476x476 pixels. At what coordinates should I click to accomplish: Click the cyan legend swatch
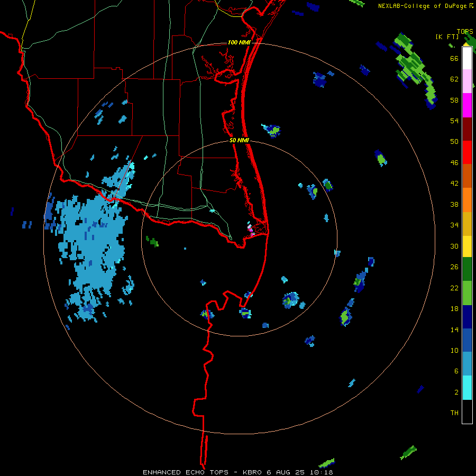[467, 388]
